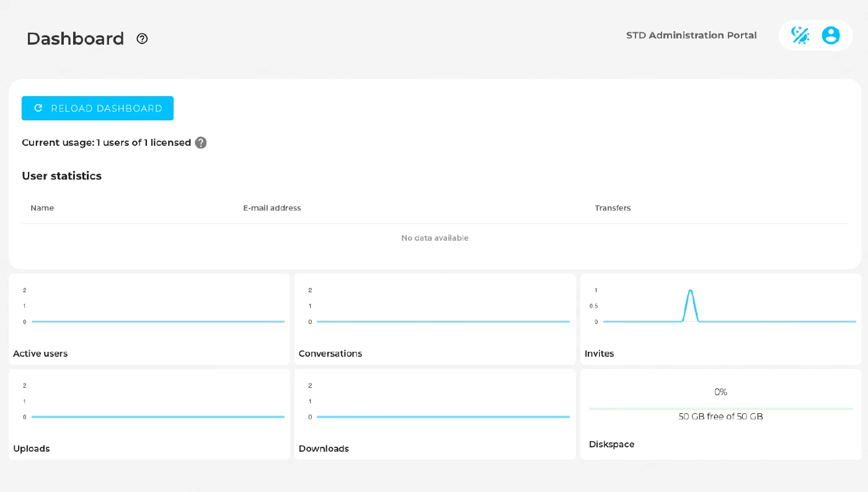This screenshot has width=868, height=492.
Task: Click the Downloads chart label
Action: pos(324,449)
